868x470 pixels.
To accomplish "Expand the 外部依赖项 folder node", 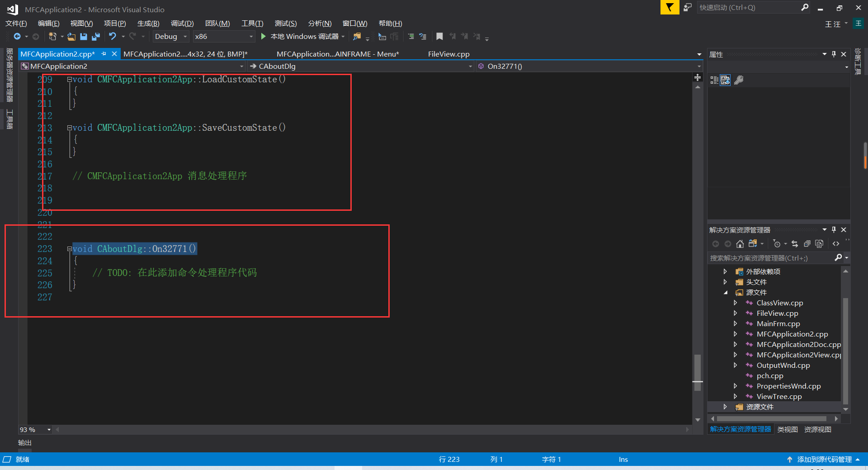I will [x=725, y=271].
